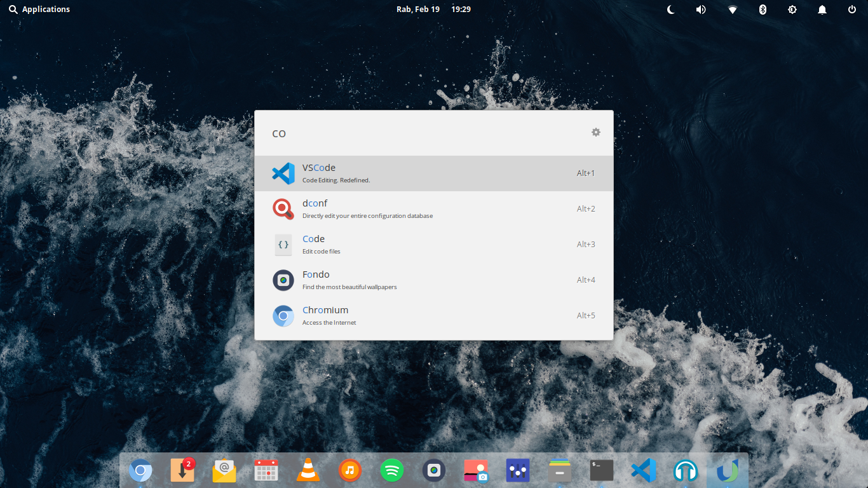Open the session power menu

click(x=852, y=9)
